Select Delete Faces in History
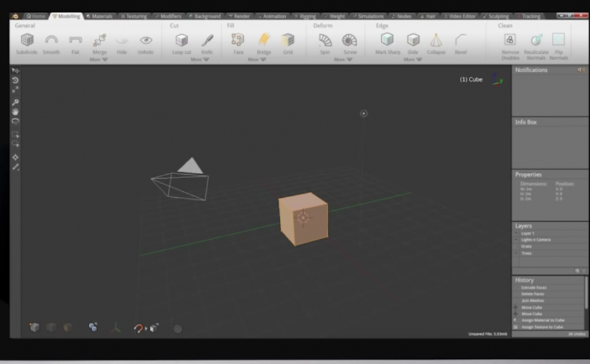 tap(548, 294)
